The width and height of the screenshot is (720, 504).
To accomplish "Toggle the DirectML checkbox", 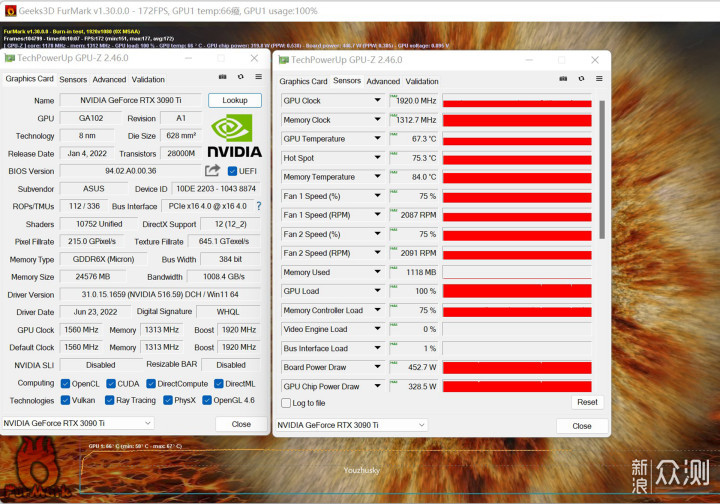I will [219, 383].
